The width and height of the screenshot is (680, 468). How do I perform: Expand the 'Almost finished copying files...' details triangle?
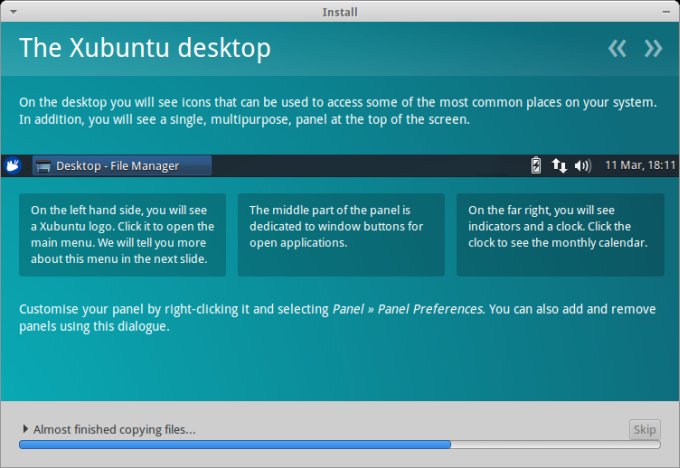click(25, 429)
